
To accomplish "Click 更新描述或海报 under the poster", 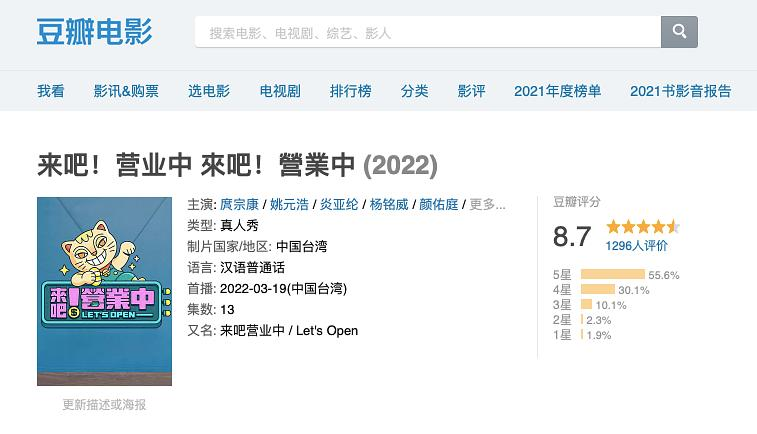I will [x=104, y=405].
